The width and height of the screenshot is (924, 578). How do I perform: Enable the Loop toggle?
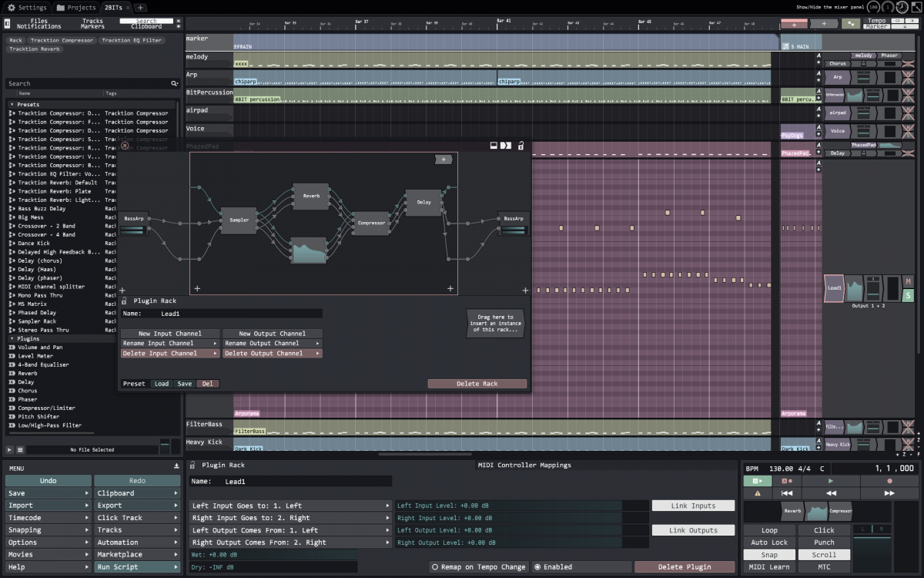pos(769,530)
